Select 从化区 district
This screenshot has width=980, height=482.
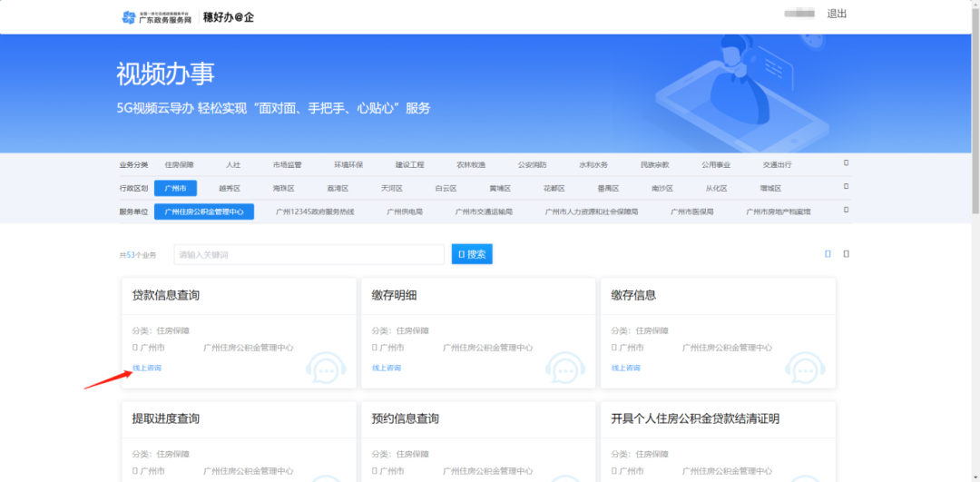[717, 188]
